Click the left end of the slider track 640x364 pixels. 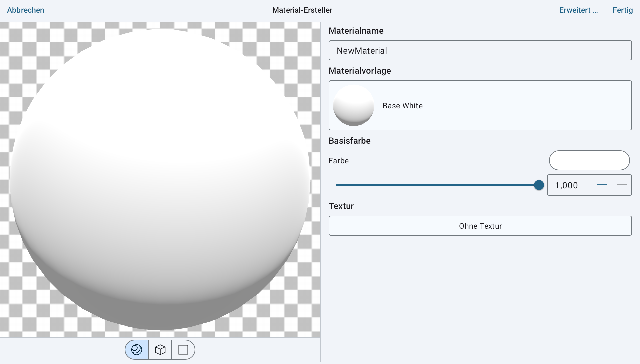pyautogui.click(x=337, y=185)
